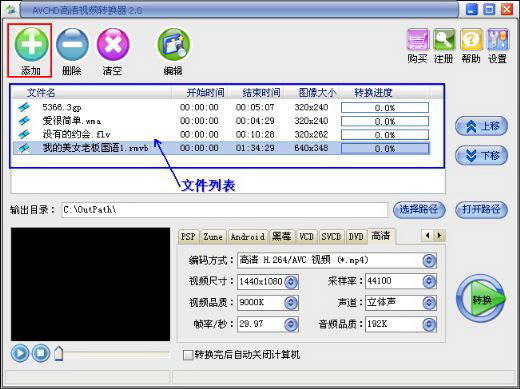Switch to the Android tab
This screenshot has height=389, width=520.
(248, 237)
